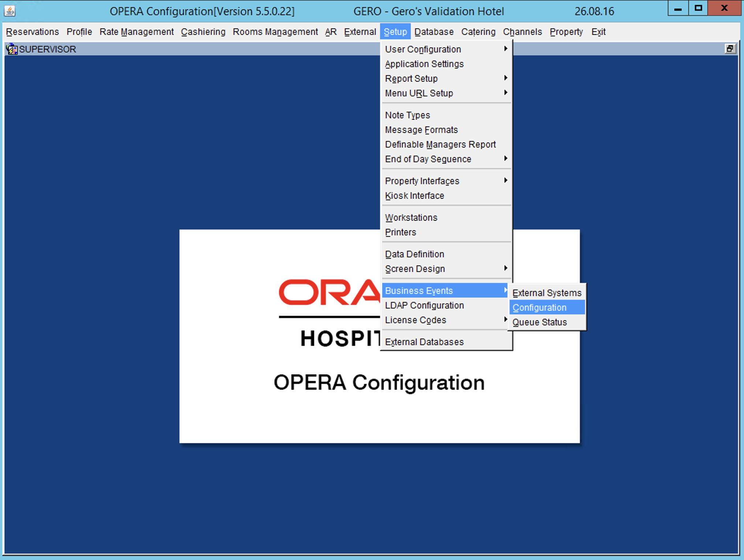Maximize the OPERA Configuration window
The width and height of the screenshot is (744, 560).
698,9
